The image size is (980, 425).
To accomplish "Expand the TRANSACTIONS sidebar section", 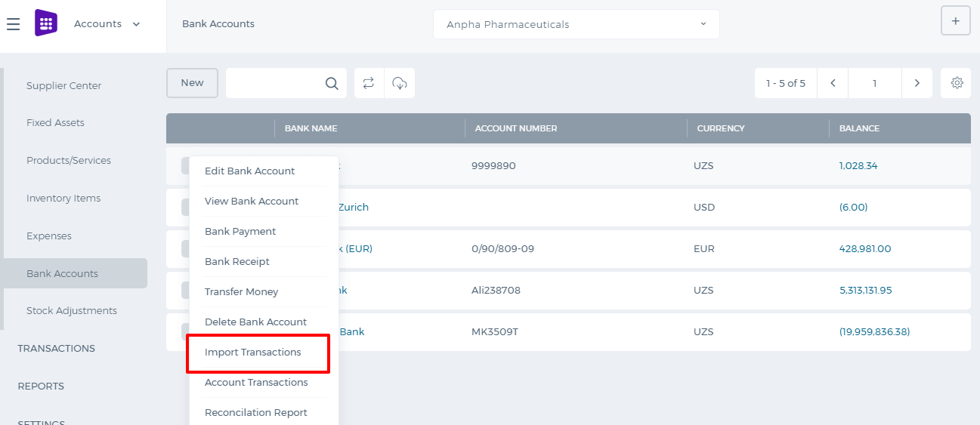I will tap(57, 348).
